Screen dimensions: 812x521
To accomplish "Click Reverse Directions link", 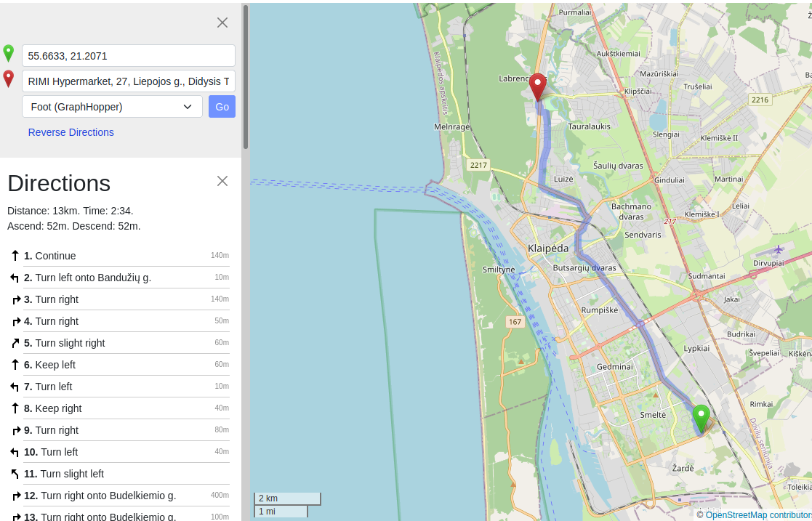I will tap(71, 132).
